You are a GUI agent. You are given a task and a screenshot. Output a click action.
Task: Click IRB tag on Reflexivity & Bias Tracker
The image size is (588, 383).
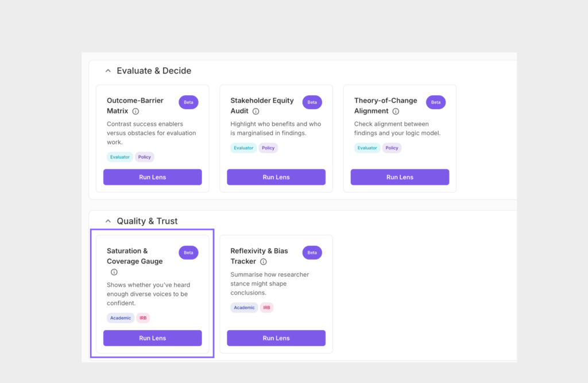(266, 308)
